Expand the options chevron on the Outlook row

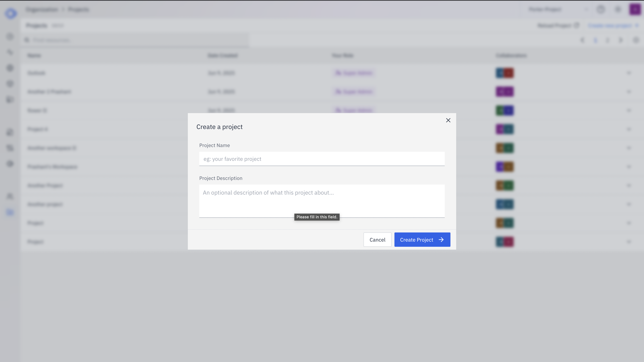[x=629, y=73]
